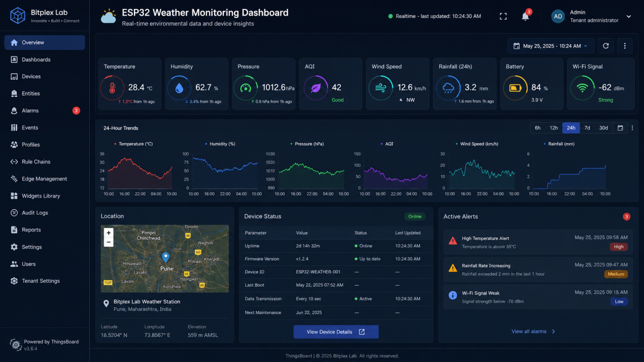Viewport: 644px width, 362px height.
Task: Click the Users people icon
Action: click(14, 264)
